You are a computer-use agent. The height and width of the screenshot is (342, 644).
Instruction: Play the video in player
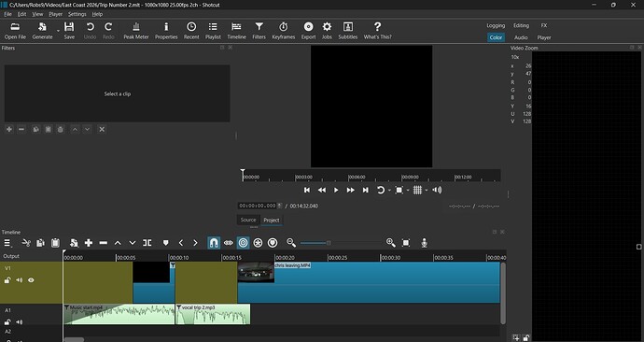(336, 190)
